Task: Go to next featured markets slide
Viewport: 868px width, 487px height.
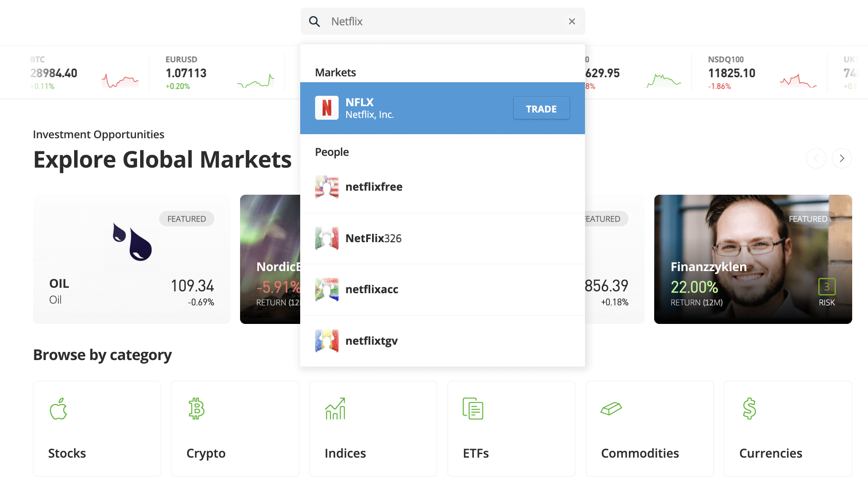Action: pos(841,159)
